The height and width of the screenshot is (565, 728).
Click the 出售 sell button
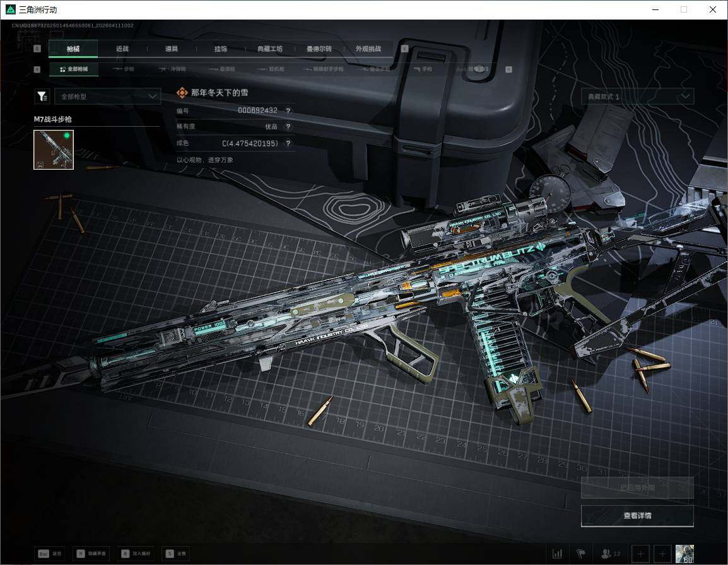[176, 554]
